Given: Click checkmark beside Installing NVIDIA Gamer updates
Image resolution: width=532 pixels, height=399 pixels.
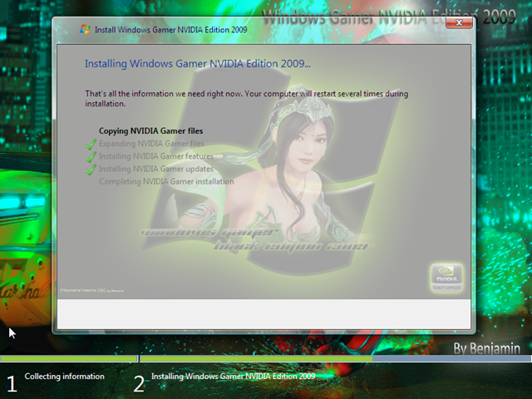Looking at the screenshot, I should click(91, 170).
